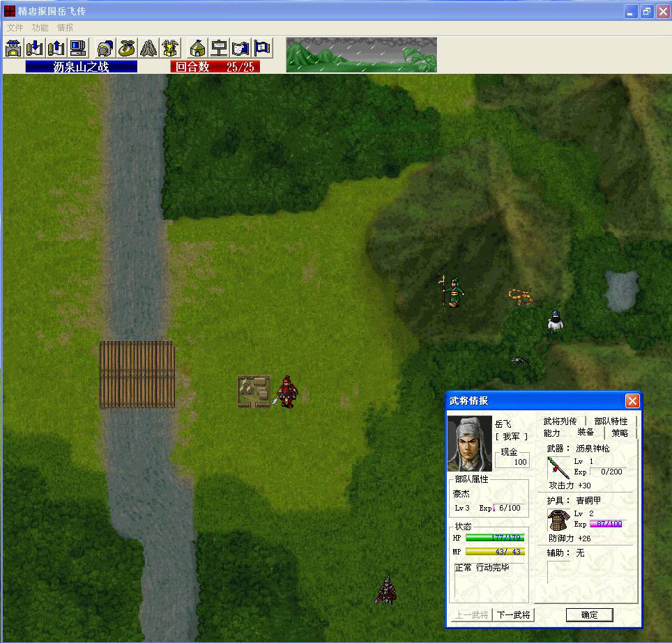The image size is (672, 643).
Task: Click the 辅助: 无 accessory label
Action: (x=566, y=552)
